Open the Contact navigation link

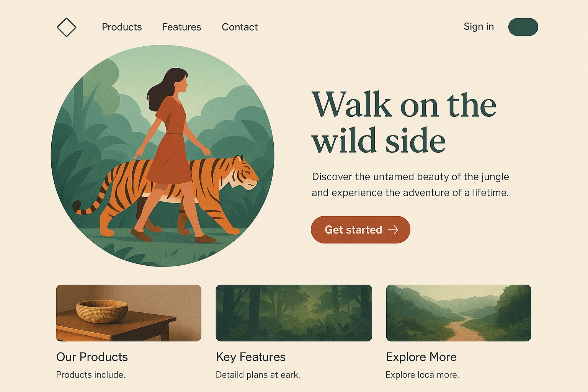pos(240,27)
